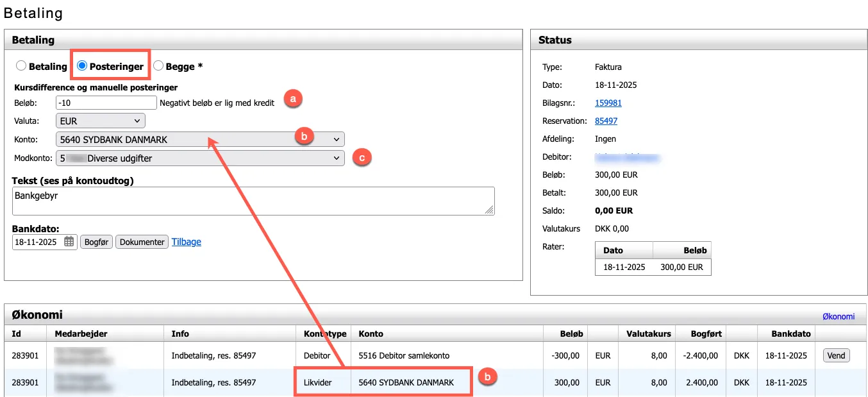868x397 pixels.
Task: Expand the Konto 5640 SYDBANK DANMARK dropdown
Action: (x=200, y=139)
